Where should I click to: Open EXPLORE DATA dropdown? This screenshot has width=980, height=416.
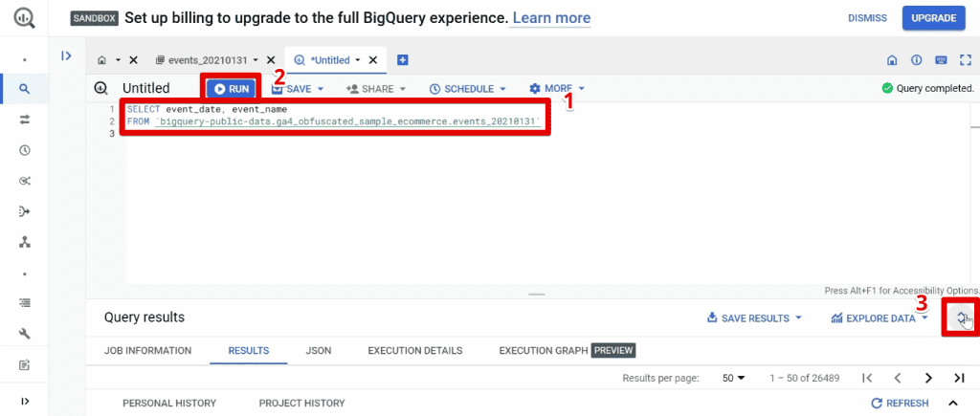click(x=880, y=317)
